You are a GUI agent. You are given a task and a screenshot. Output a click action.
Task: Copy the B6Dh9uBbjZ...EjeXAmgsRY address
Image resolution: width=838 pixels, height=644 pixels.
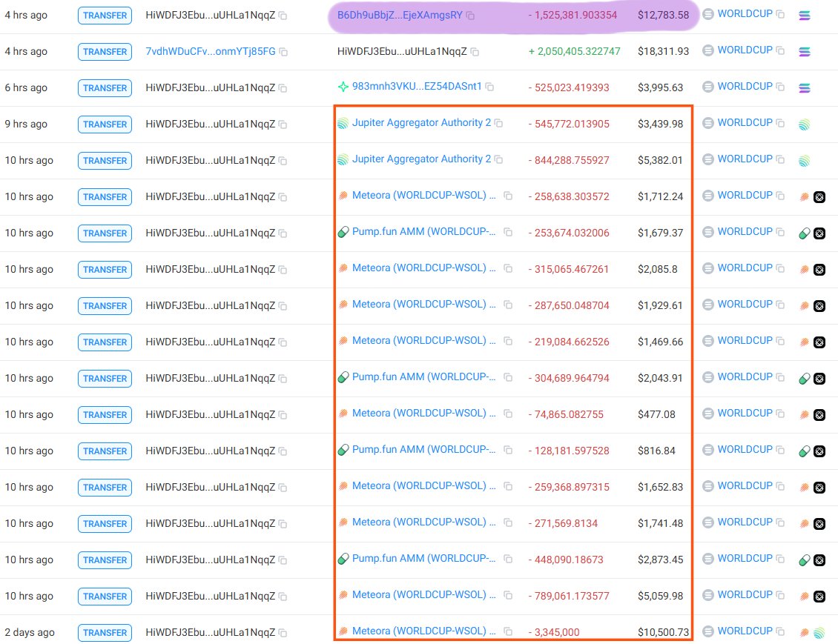470,16
